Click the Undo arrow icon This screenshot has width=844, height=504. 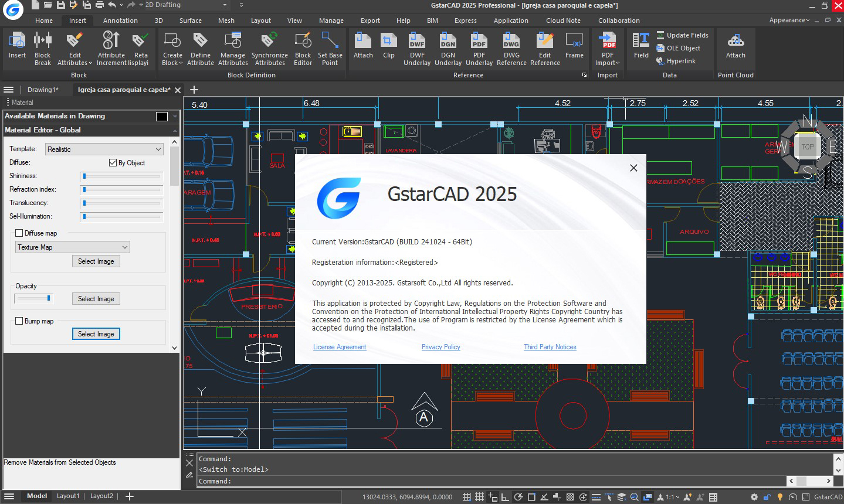[x=112, y=5]
